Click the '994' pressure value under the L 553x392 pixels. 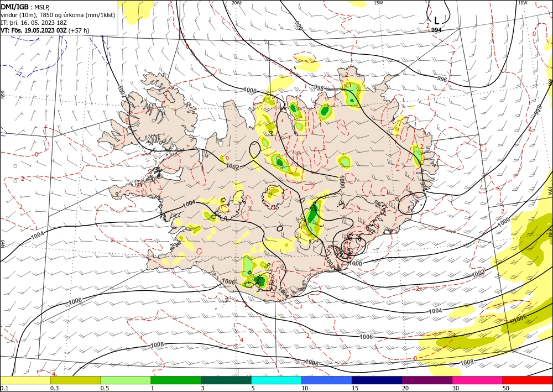tap(436, 30)
